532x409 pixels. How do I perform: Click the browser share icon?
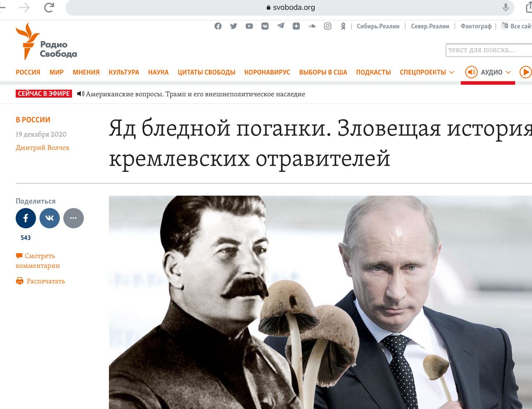click(x=529, y=7)
